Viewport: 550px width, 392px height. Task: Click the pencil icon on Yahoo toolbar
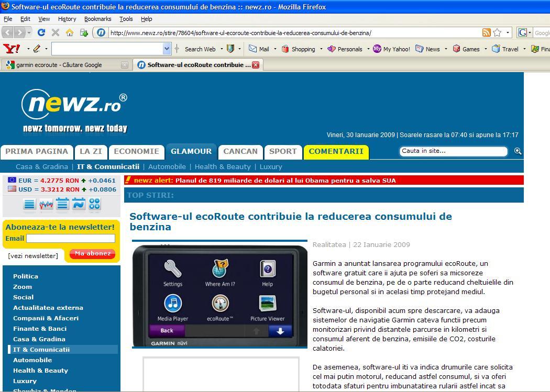point(37,49)
